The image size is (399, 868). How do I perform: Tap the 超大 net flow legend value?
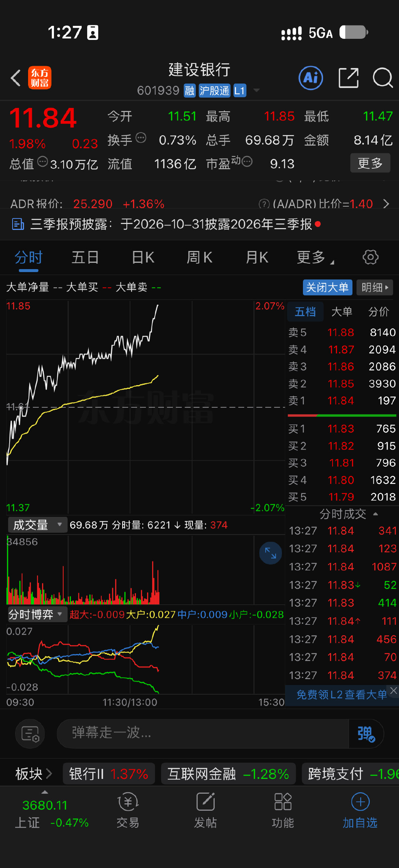97,614
